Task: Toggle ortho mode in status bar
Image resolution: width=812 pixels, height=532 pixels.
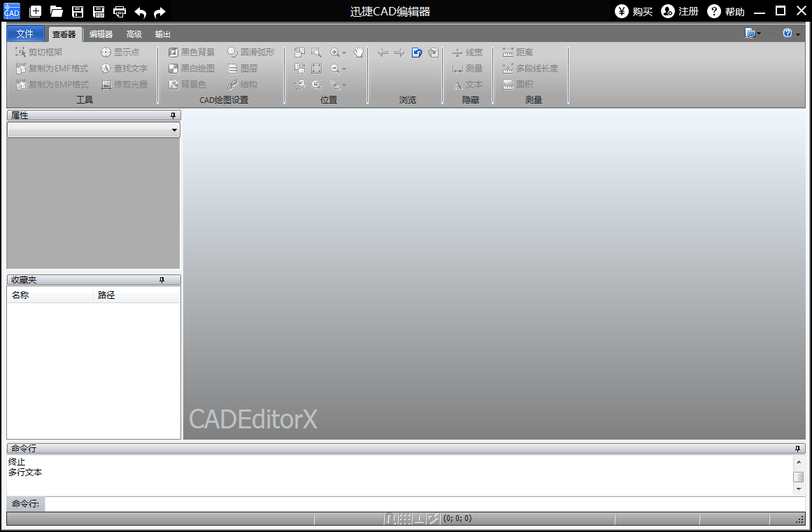Action: (x=419, y=519)
